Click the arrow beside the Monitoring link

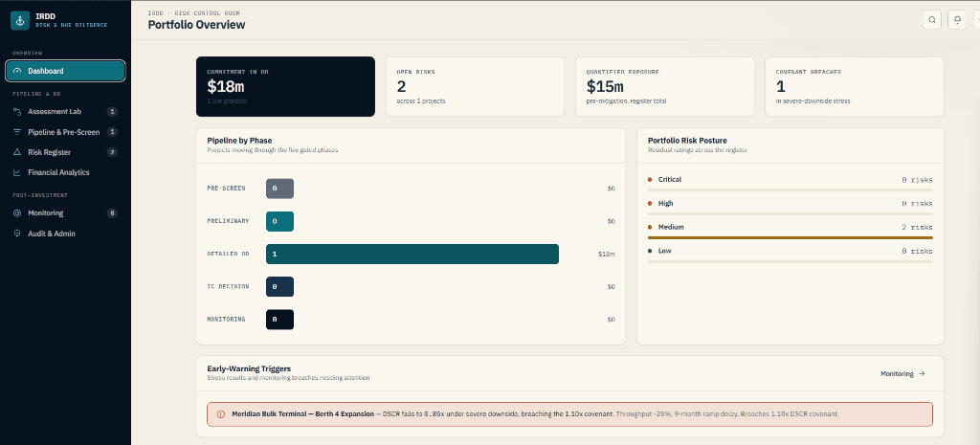click(922, 374)
